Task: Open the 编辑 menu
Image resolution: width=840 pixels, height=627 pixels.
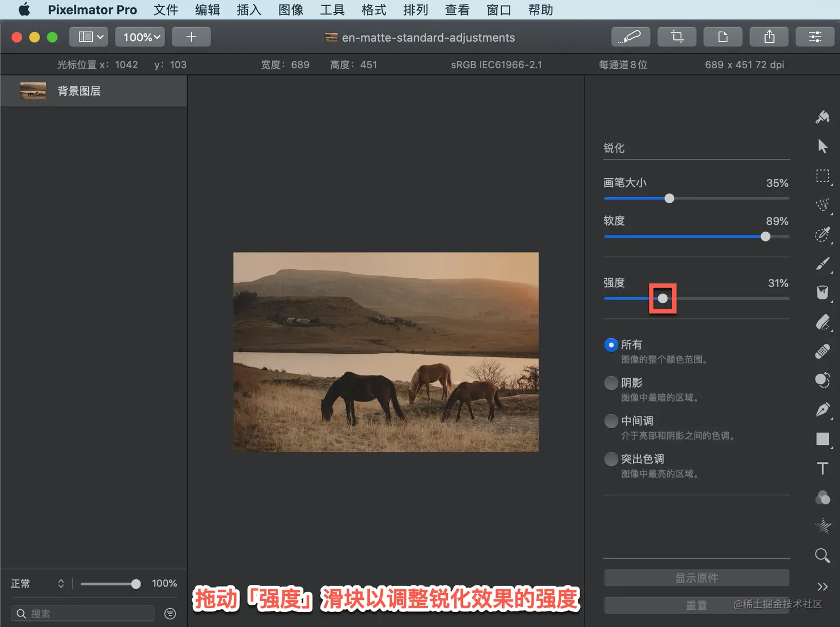Action: click(207, 9)
